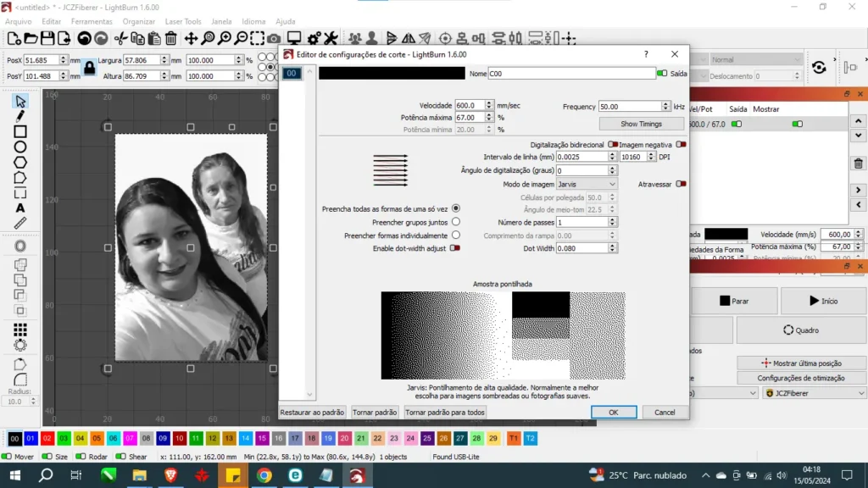Open the Organizar menu

click(139, 21)
